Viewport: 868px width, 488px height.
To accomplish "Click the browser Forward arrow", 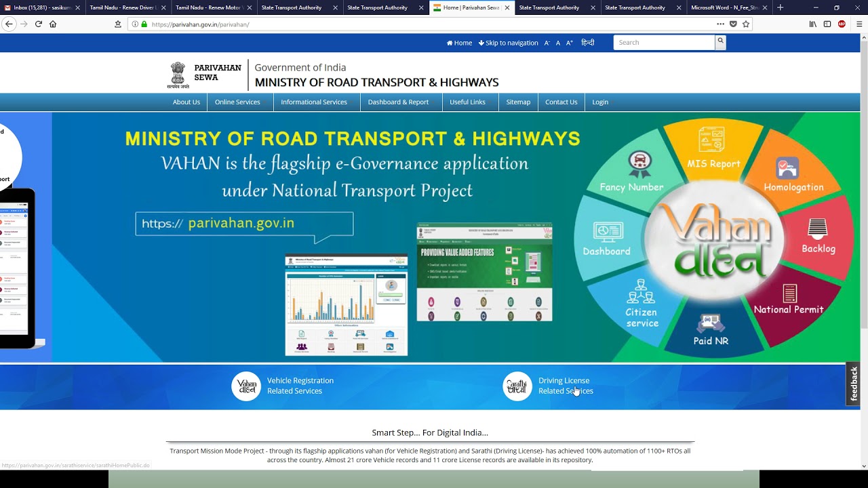I will (x=24, y=24).
